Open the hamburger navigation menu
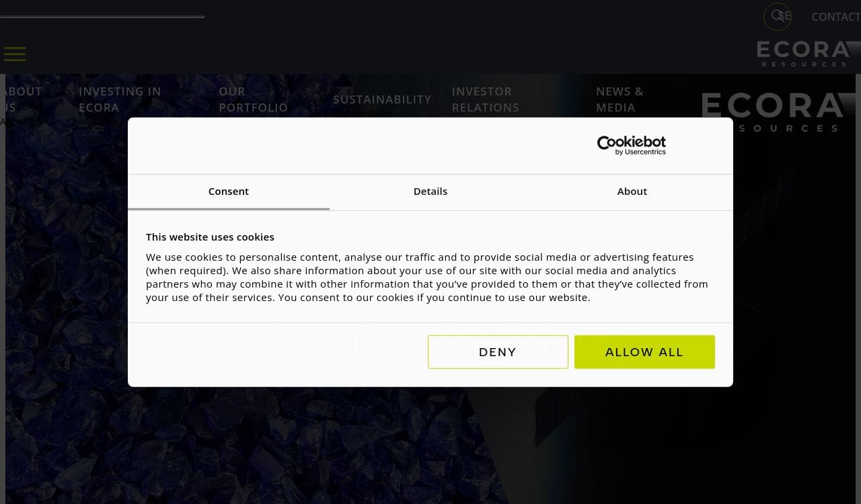The width and height of the screenshot is (861, 504). point(15,54)
